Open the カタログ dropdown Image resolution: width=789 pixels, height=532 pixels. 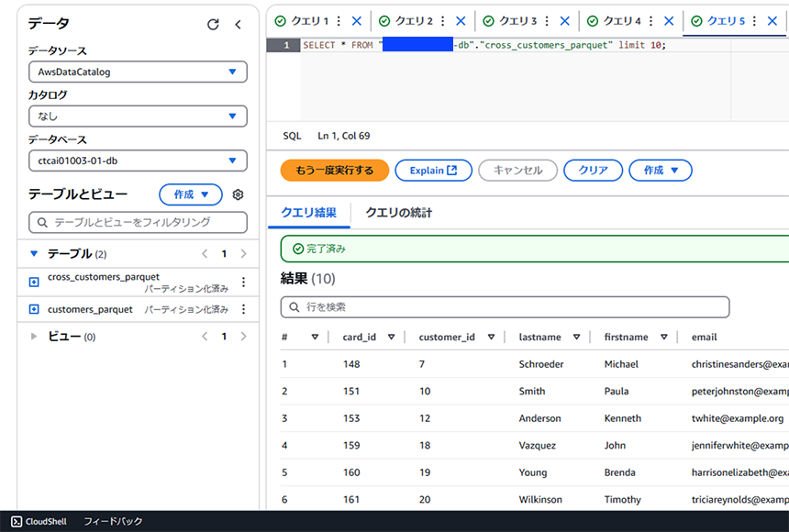(x=138, y=116)
